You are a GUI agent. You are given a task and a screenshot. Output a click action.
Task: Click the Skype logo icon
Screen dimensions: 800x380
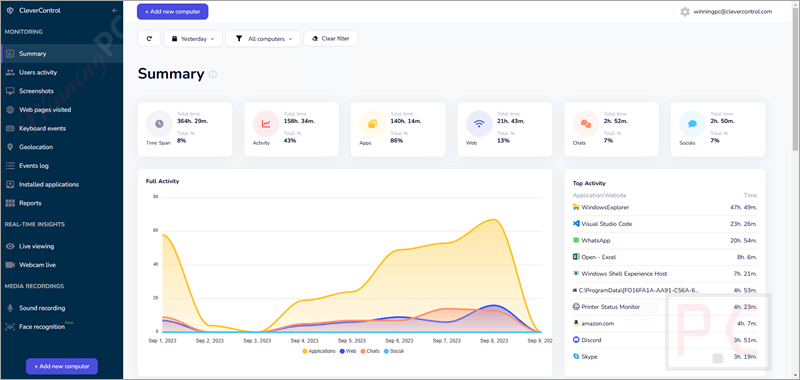click(x=576, y=357)
